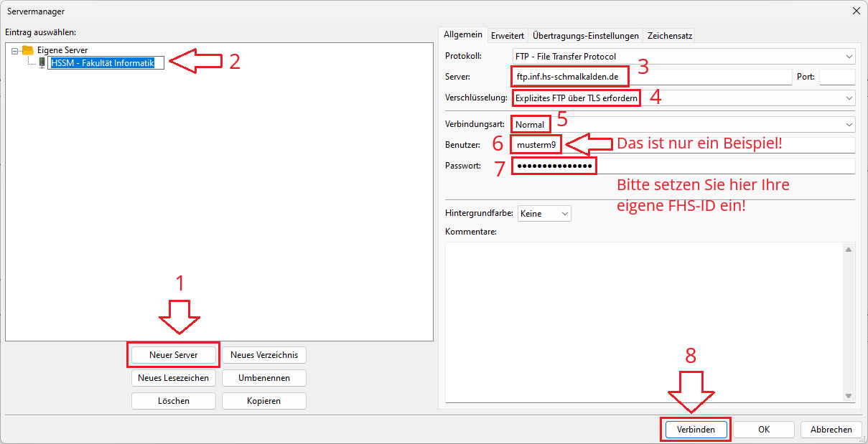Close the Servermanager dialog window
The width and height of the screenshot is (868, 444).
pos(856,11)
